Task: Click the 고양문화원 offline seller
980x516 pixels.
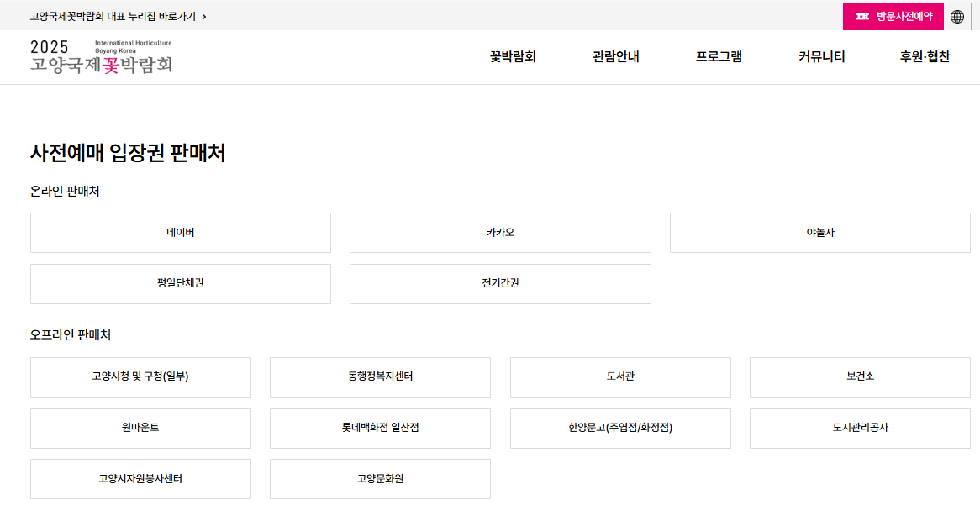Action: [380, 479]
